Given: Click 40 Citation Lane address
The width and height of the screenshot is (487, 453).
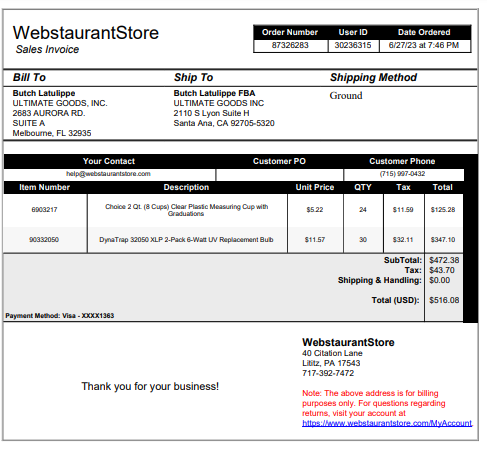Looking at the screenshot, I should click(x=332, y=353).
